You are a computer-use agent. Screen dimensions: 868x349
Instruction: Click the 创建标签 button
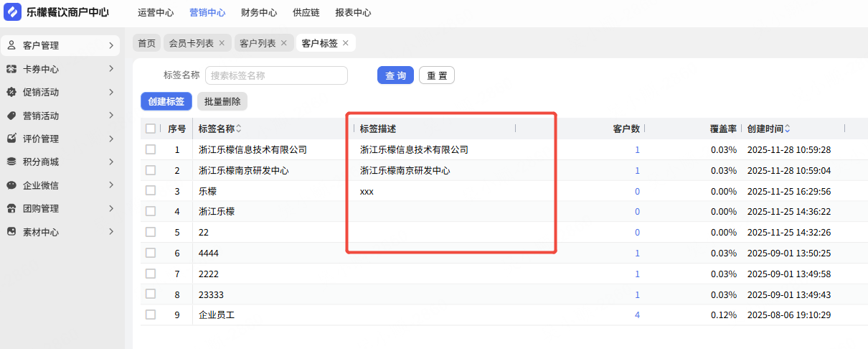coord(166,101)
